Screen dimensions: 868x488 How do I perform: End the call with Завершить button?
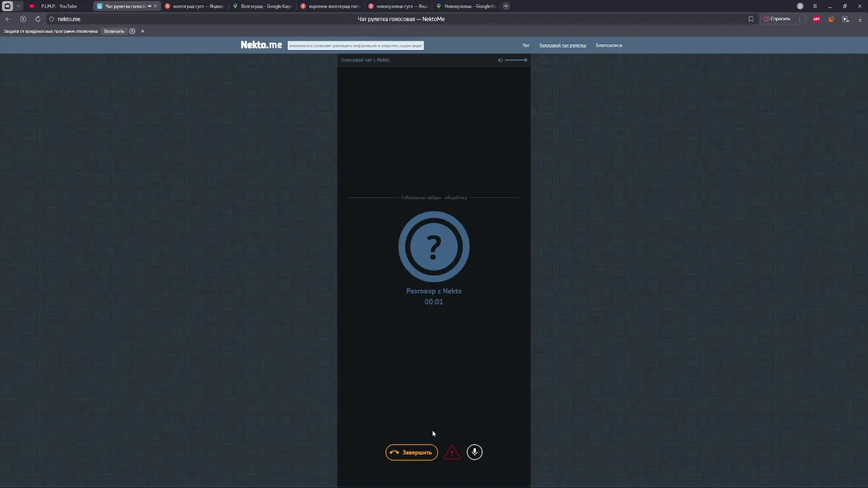412,452
